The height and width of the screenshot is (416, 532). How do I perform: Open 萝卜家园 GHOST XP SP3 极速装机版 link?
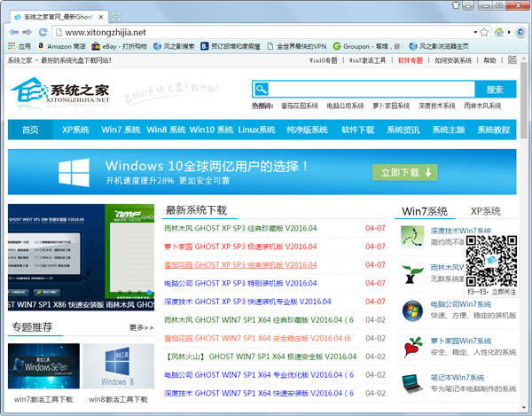tap(240, 247)
